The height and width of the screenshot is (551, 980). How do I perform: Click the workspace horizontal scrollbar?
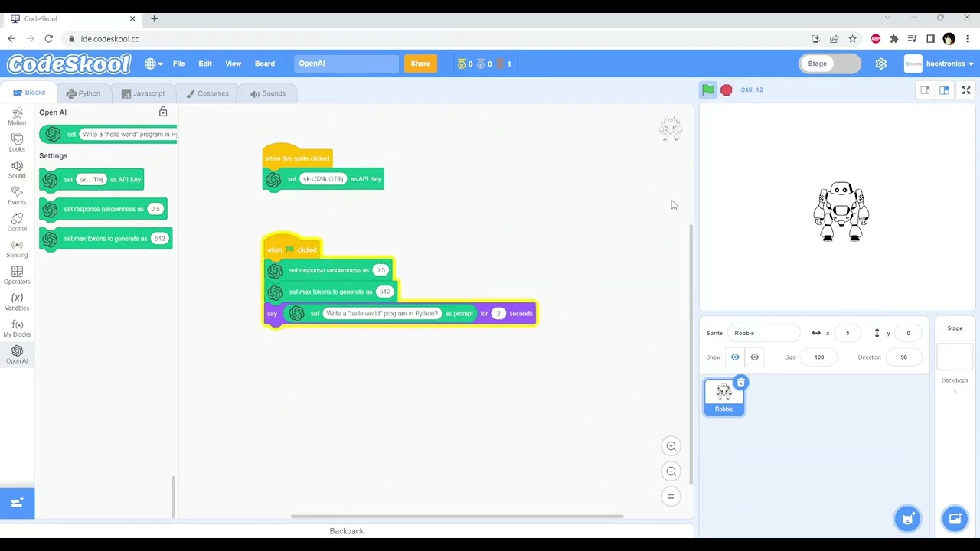[456, 516]
